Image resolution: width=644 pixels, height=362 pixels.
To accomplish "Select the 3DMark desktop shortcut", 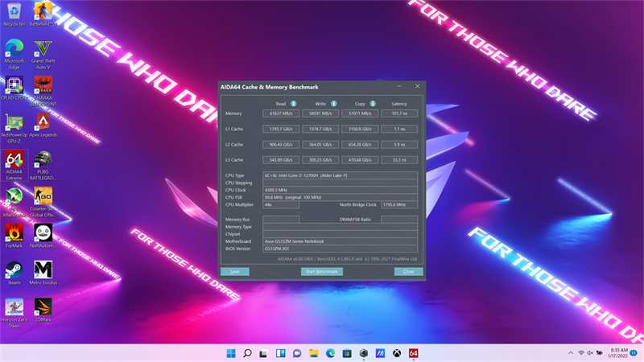I will click(x=43, y=307).
